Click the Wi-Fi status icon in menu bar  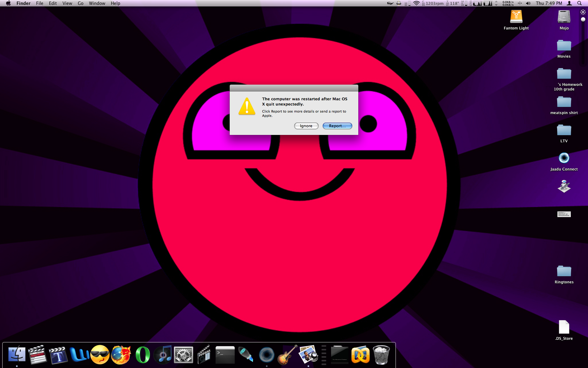[x=416, y=3]
